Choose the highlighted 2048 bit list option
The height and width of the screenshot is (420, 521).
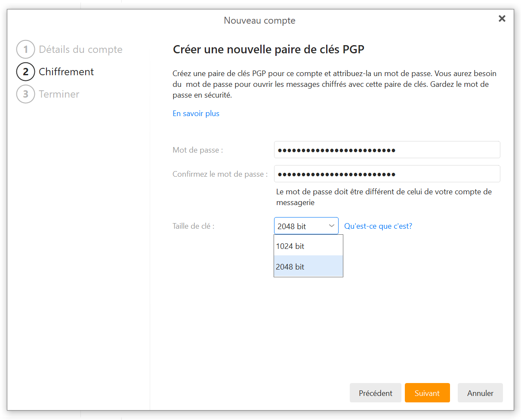(x=308, y=267)
